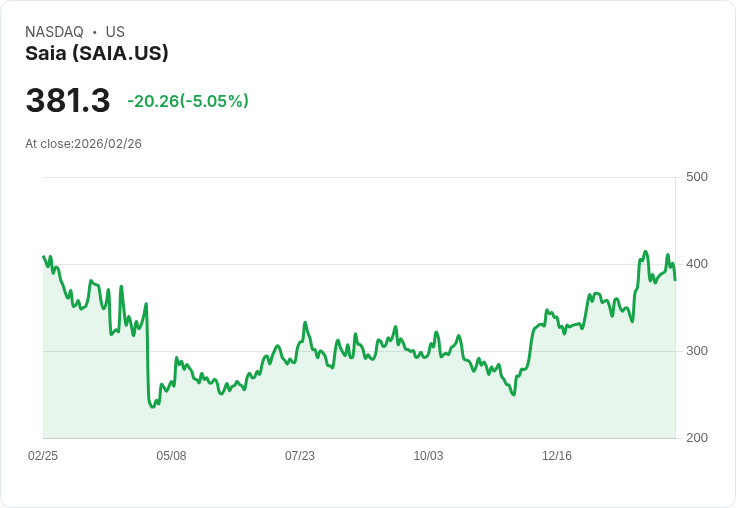Click the highest peak of the price line
The width and height of the screenshot is (736, 508).
(x=646, y=252)
